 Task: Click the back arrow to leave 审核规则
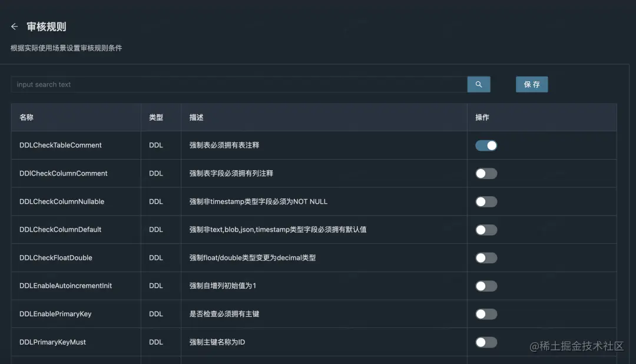[14, 26]
